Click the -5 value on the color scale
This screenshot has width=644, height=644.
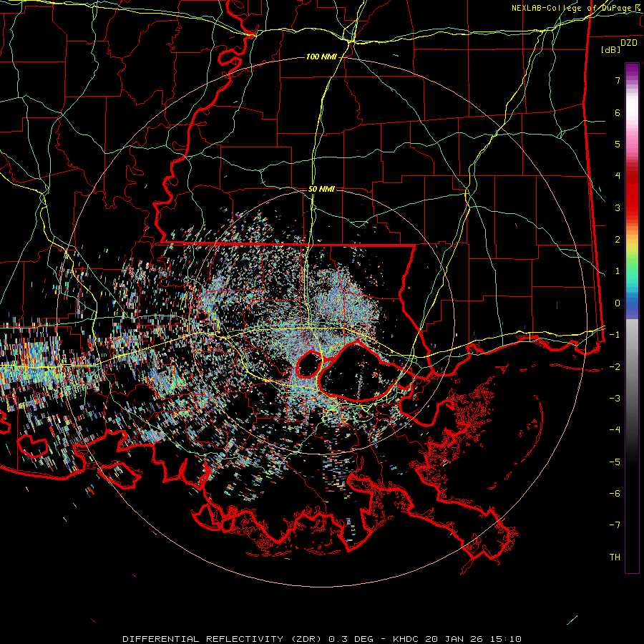[x=615, y=462]
